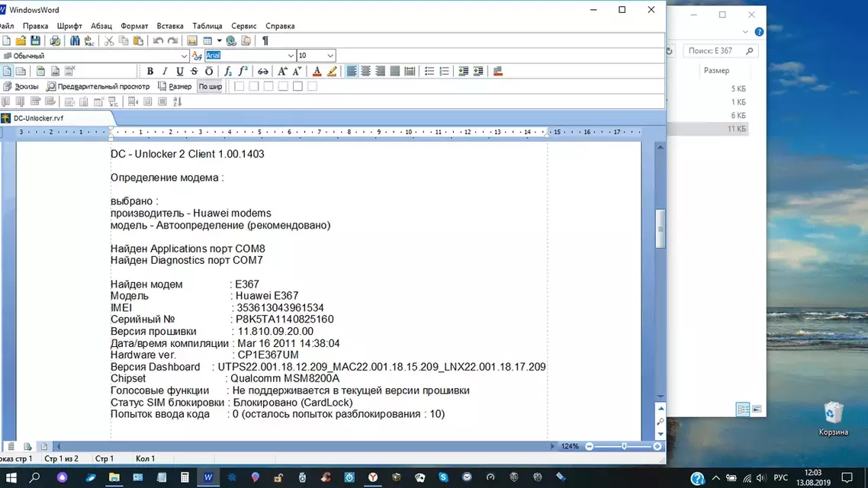Viewport: 868px width, 488px height.
Task: Open the Вставка menu
Action: [170, 26]
